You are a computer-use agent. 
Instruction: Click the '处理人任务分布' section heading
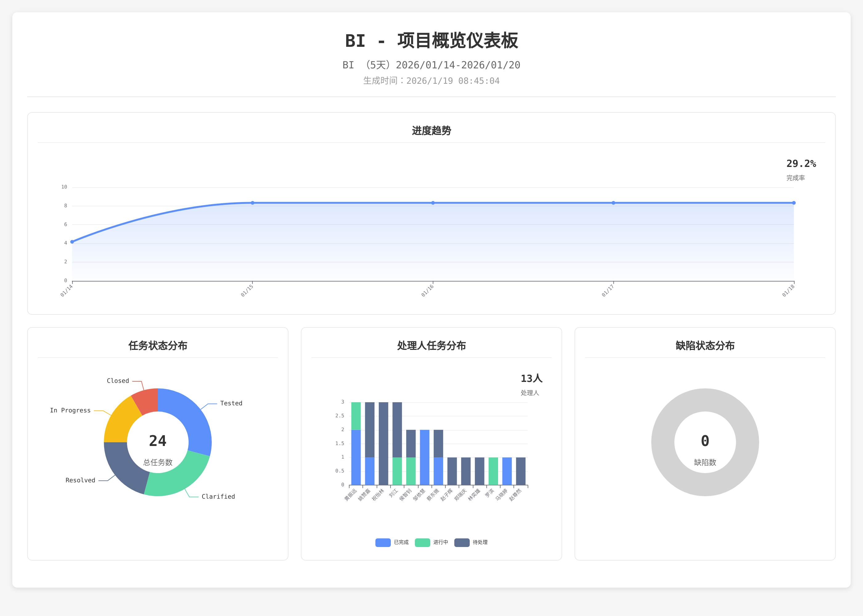tap(431, 346)
